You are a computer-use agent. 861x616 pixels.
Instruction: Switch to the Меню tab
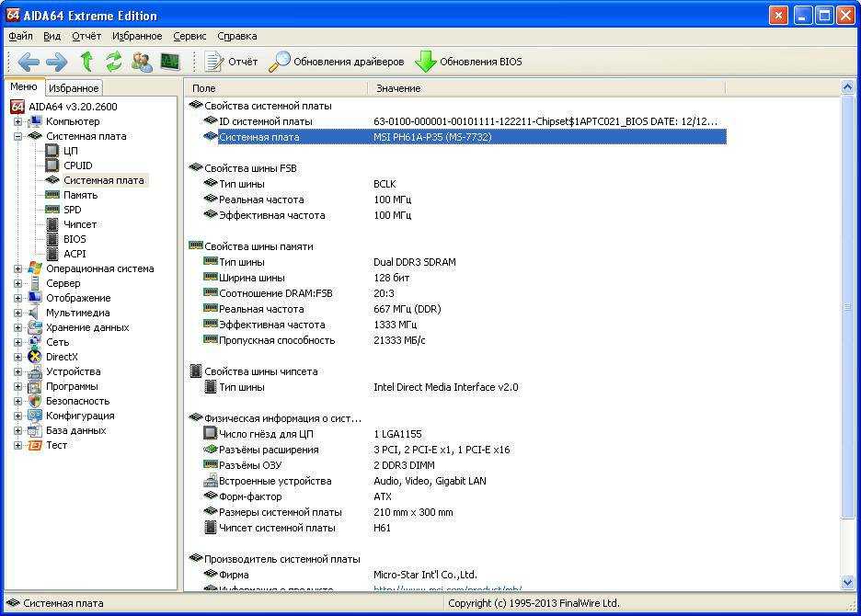coord(24,86)
